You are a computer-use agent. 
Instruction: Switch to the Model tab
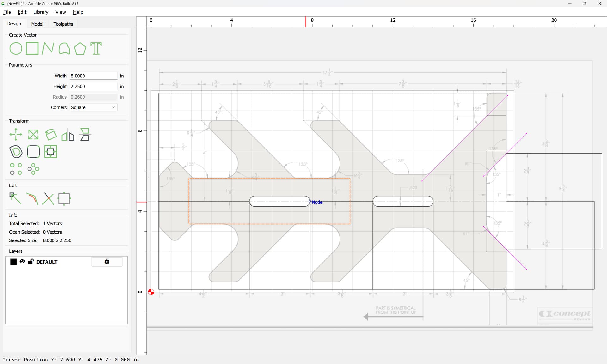click(37, 24)
